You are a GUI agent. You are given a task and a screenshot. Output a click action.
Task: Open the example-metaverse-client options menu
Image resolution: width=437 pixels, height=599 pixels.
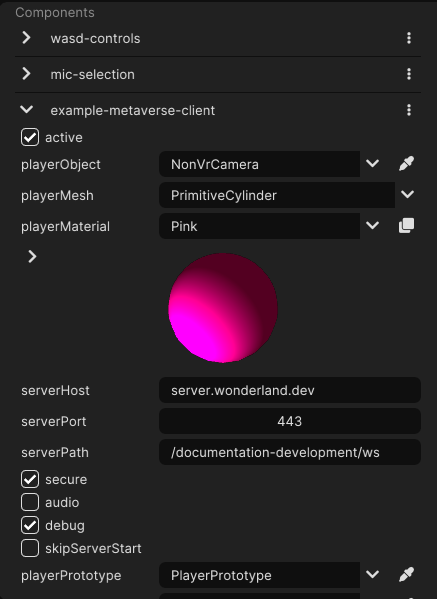(409, 110)
